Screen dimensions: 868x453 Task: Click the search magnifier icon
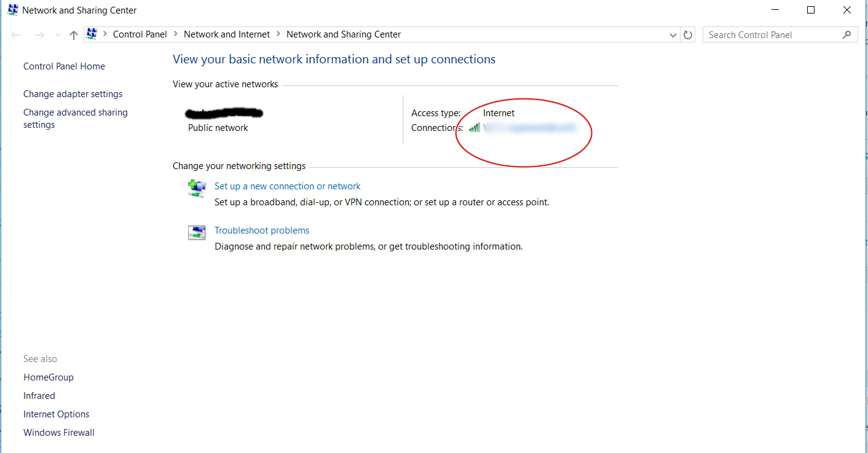(846, 35)
